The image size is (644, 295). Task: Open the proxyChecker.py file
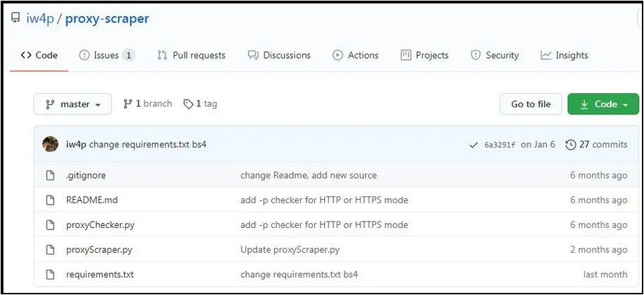(100, 224)
